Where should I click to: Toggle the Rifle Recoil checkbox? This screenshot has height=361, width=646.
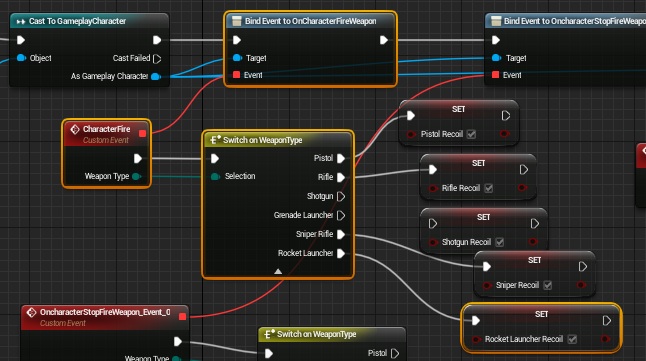pos(489,188)
